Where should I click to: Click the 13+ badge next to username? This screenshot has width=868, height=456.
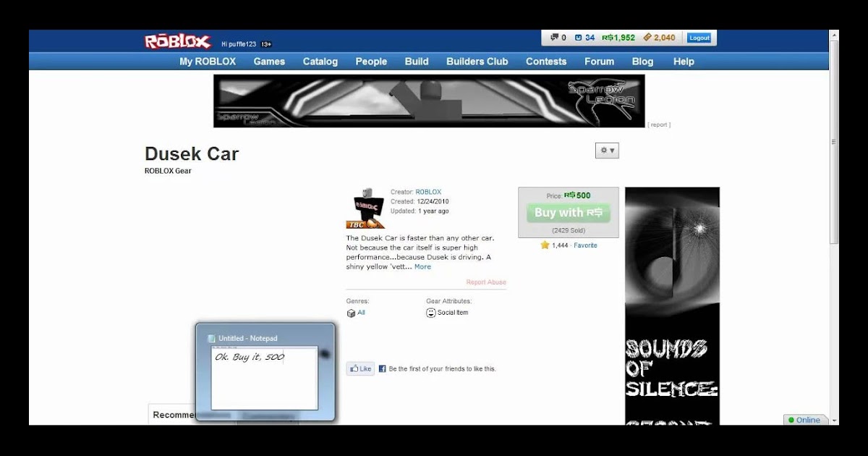(x=266, y=44)
